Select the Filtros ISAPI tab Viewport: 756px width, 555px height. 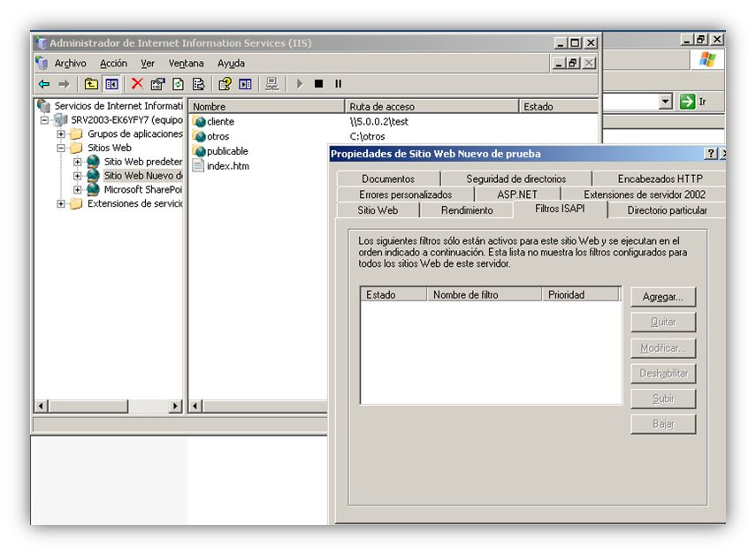point(560,209)
